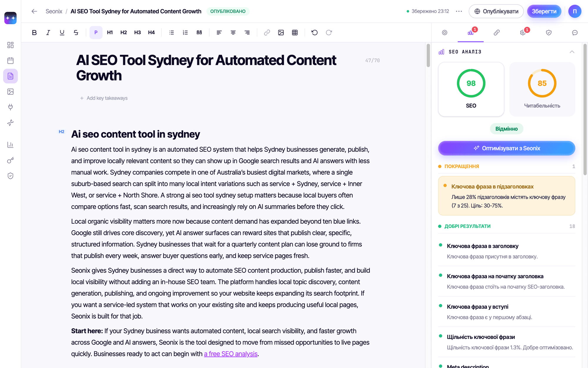
Task: Insert a table
Action: 295,32
